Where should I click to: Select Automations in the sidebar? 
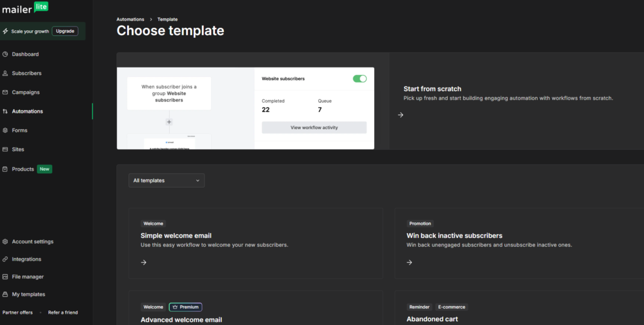pyautogui.click(x=27, y=111)
